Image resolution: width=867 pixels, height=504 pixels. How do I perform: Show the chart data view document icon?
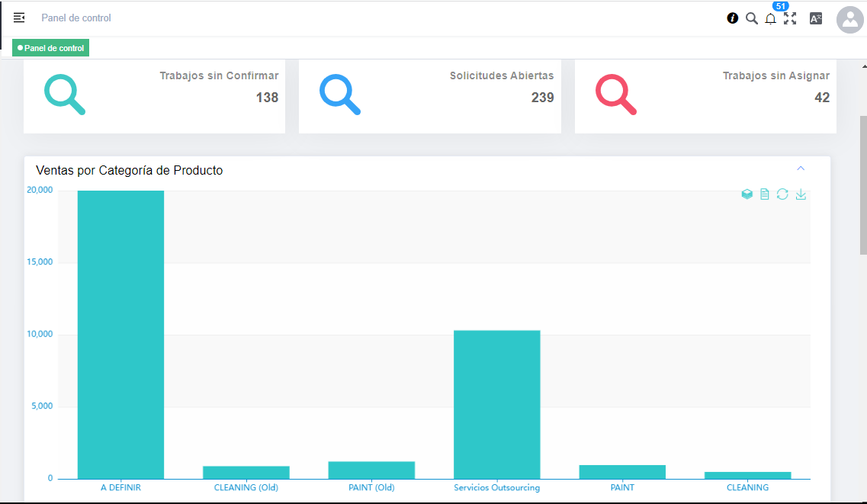click(765, 194)
